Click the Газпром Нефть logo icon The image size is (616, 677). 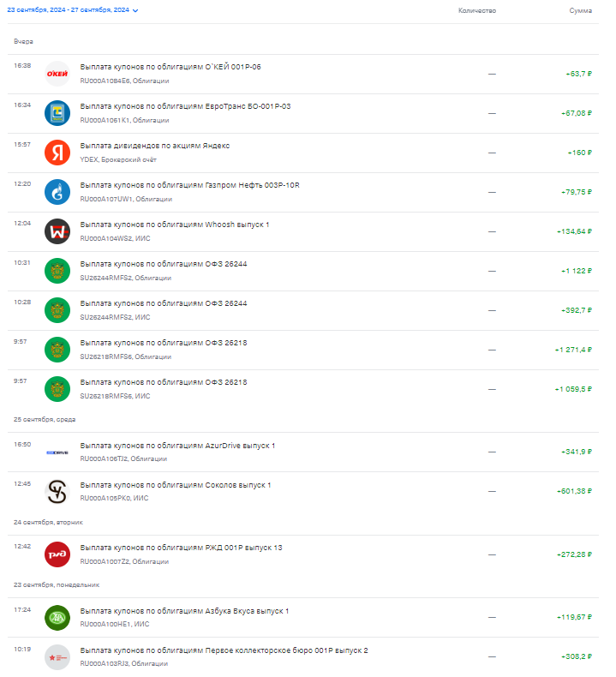click(57, 192)
